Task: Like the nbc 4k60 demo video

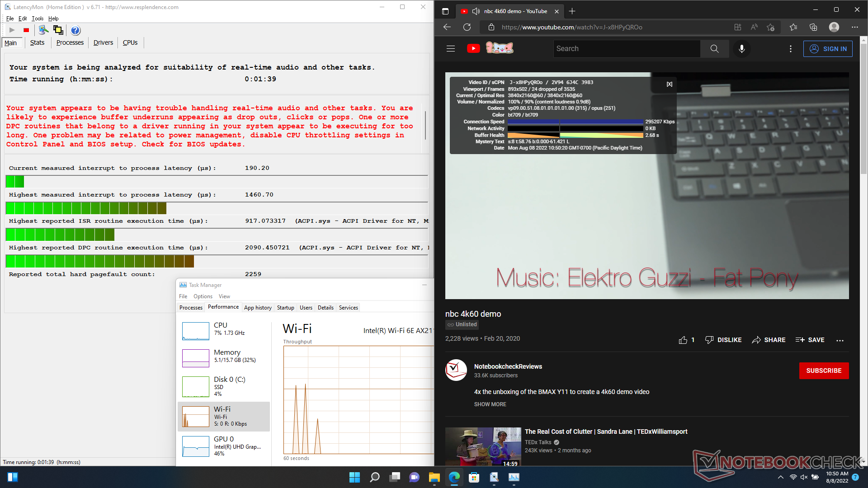Action: coord(686,340)
